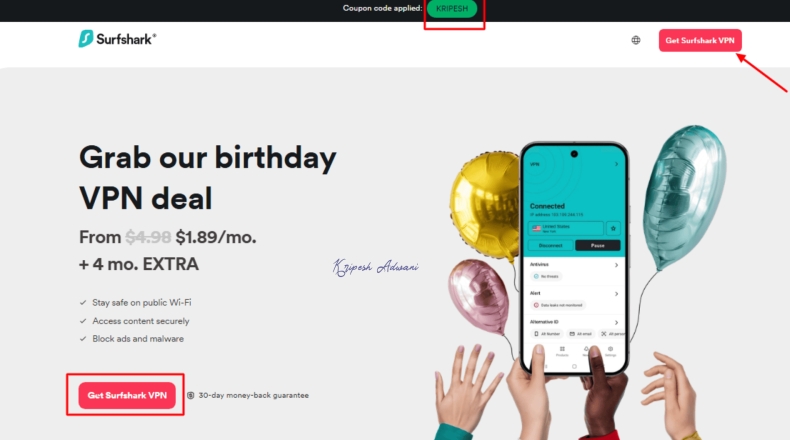Tap the United States flag location box
Viewport: 790px width, 440px height.
tap(565, 228)
